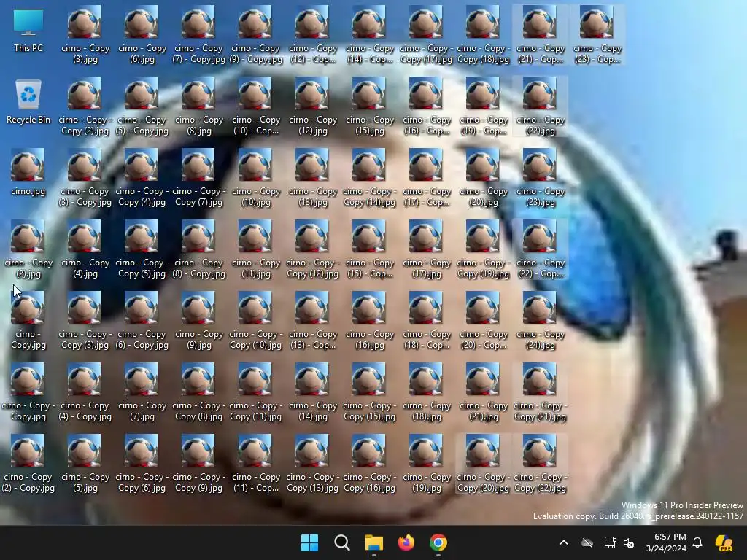Select cirno - Copy - Copy.jpg file

coord(28,392)
